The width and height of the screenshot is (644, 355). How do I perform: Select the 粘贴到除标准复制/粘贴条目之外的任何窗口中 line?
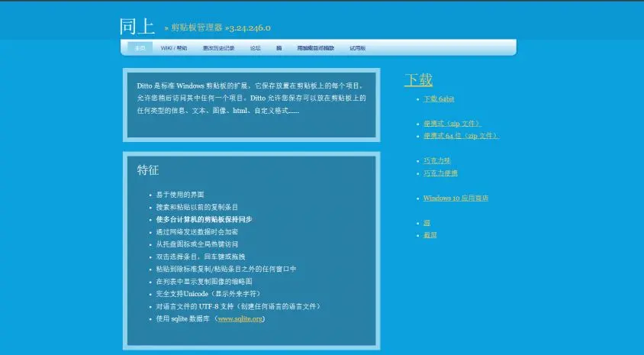[x=226, y=269]
